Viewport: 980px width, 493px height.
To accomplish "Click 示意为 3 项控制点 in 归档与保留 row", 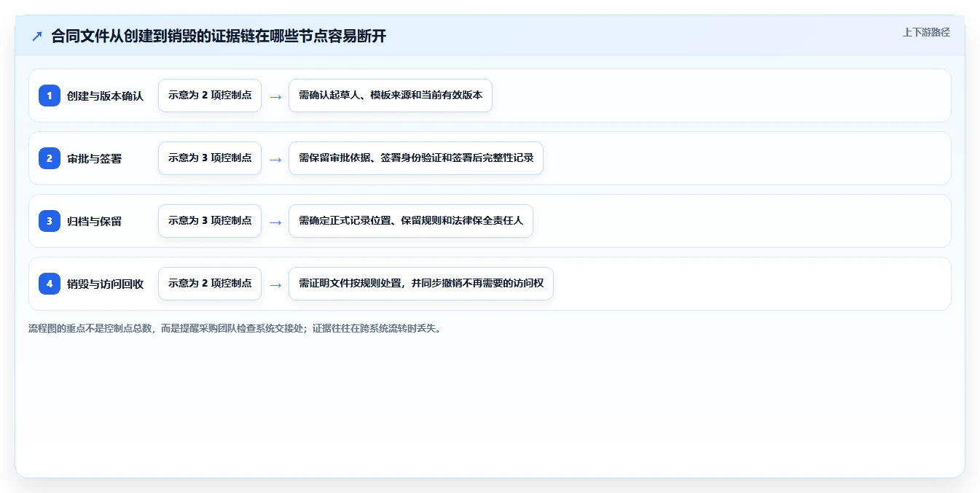I will (x=210, y=221).
